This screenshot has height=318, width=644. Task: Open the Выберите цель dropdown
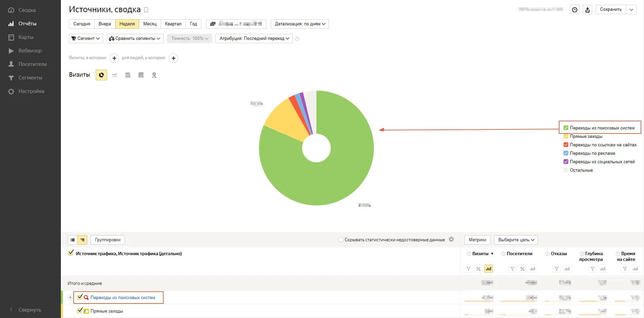point(516,240)
